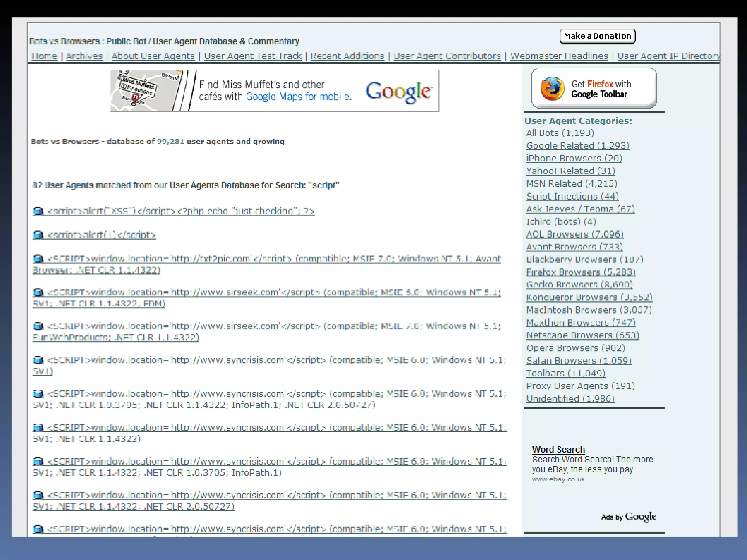The image size is (747, 560).
Task: Open the Google Related category link
Action: click(577, 145)
